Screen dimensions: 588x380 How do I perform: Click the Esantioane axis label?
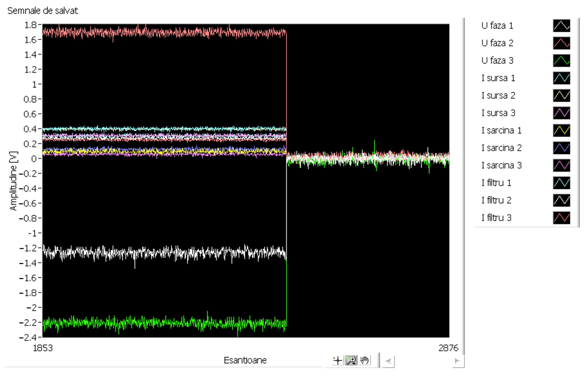[x=245, y=360]
